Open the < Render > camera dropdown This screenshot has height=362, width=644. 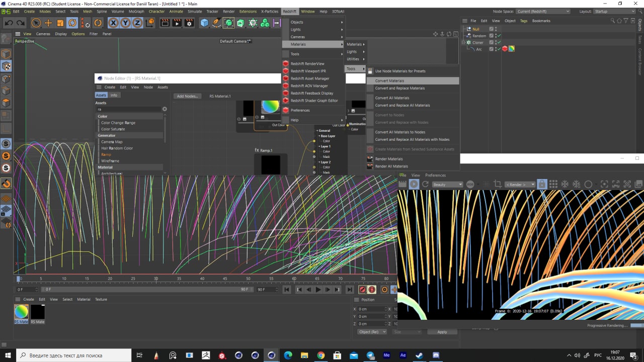tap(520, 185)
